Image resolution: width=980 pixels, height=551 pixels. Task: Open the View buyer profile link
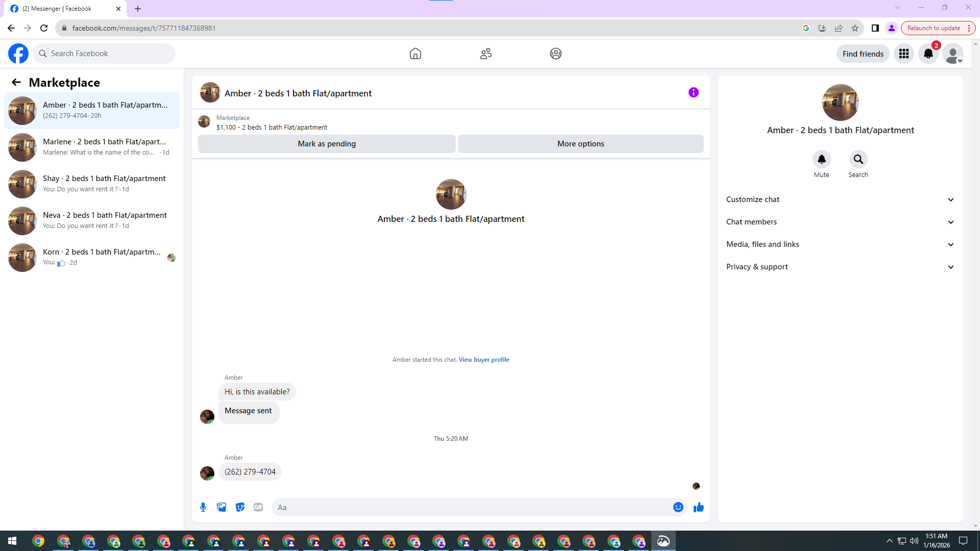click(483, 360)
